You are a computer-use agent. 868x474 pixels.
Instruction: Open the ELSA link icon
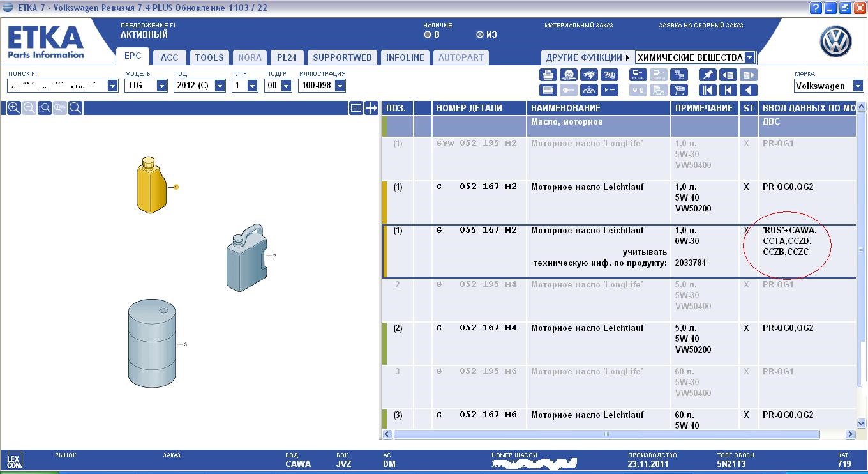pos(638,75)
